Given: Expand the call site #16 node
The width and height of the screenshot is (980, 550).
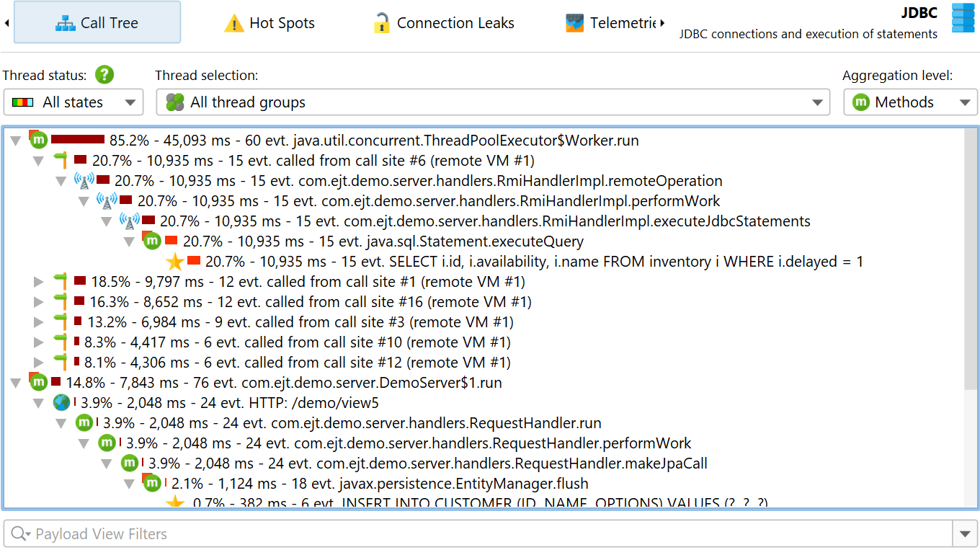Looking at the screenshot, I should pyautogui.click(x=40, y=302).
